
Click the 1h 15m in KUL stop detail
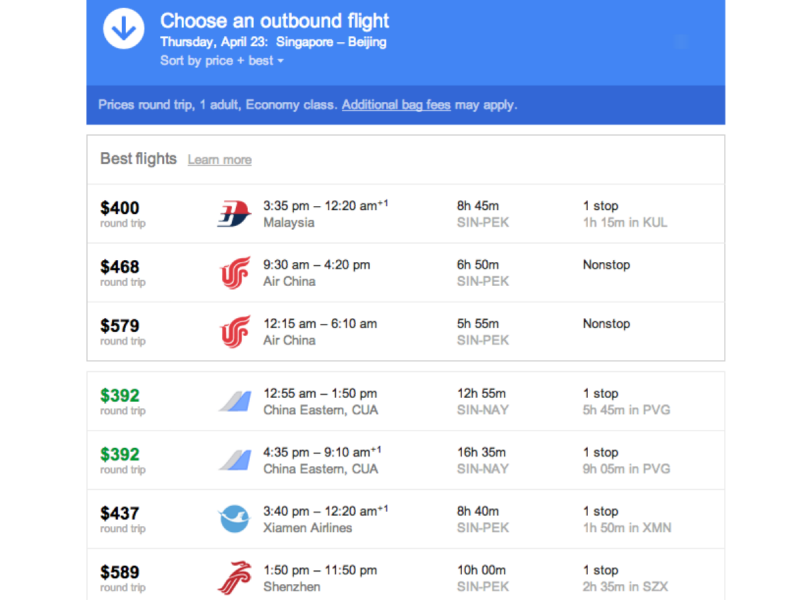pyautogui.click(x=625, y=223)
